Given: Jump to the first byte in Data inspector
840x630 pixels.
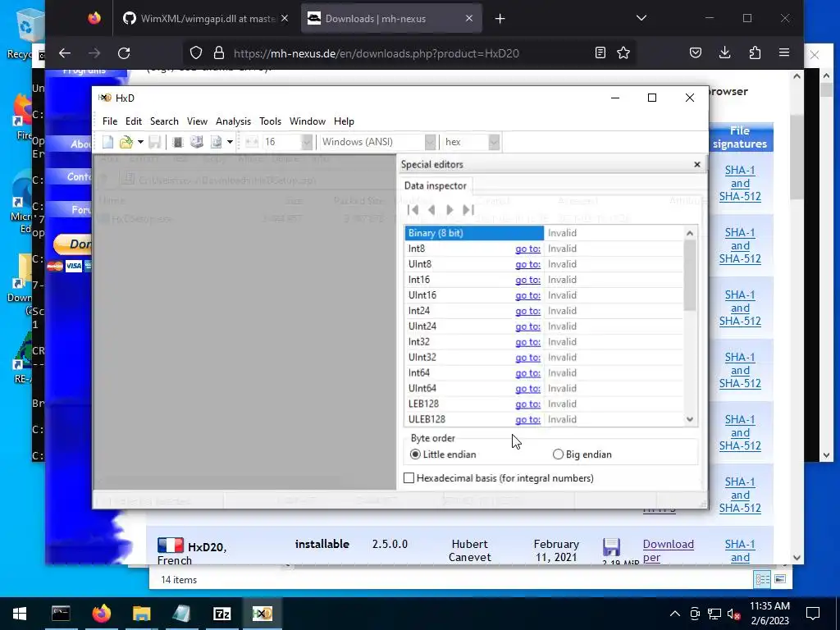Looking at the screenshot, I should click(413, 209).
